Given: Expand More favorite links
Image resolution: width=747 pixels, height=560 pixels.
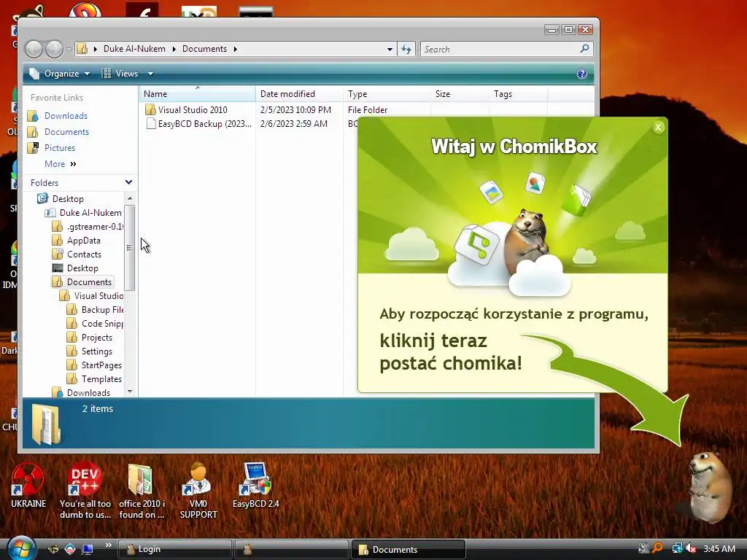Looking at the screenshot, I should tap(60, 164).
